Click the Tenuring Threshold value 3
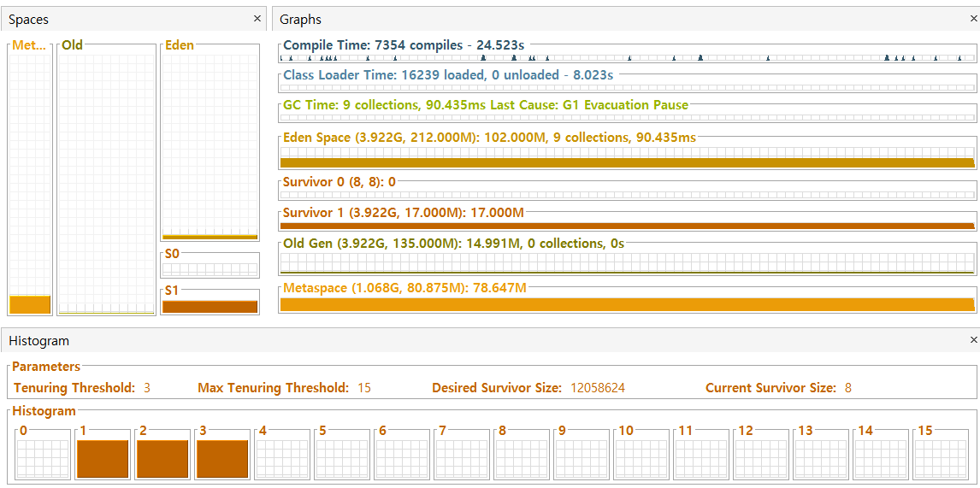The width and height of the screenshot is (980, 488). click(147, 388)
